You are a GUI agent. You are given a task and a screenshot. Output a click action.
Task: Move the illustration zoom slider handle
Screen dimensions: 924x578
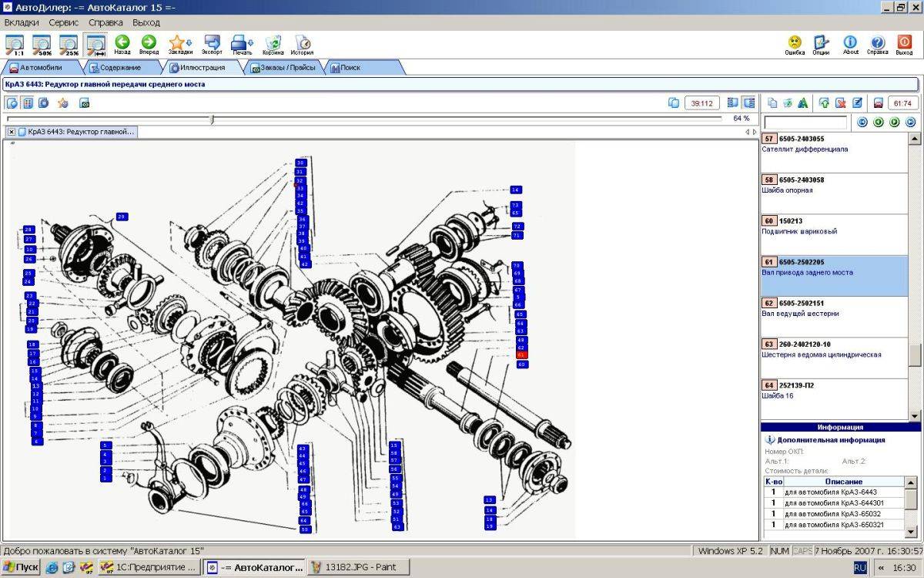coord(213,119)
